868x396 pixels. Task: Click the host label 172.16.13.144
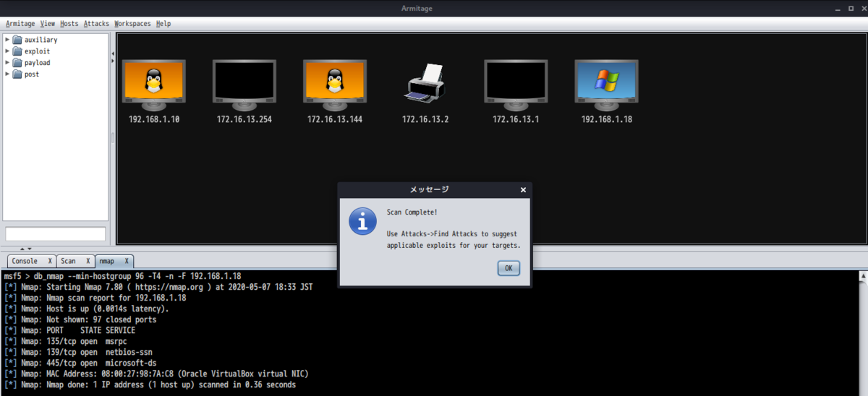[x=335, y=119]
